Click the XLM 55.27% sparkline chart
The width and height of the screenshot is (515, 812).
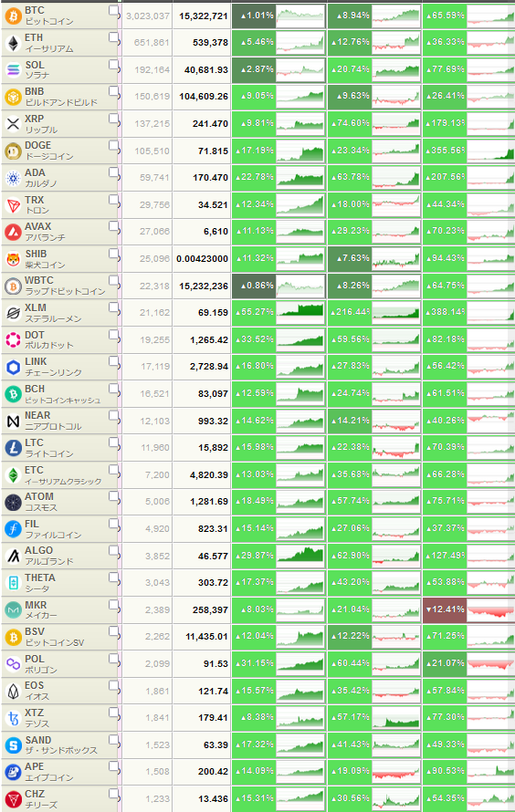tap(300, 313)
